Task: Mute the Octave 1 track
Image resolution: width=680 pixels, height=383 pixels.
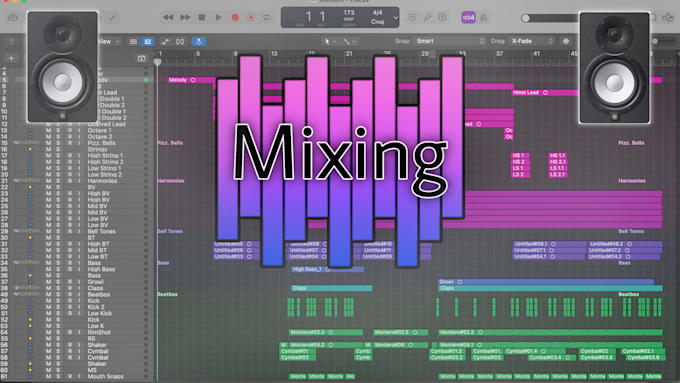Action: (x=49, y=130)
